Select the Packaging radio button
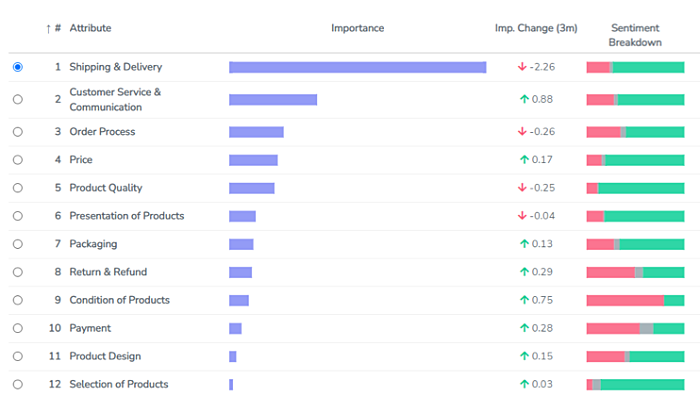The height and width of the screenshot is (396, 700). click(18, 244)
